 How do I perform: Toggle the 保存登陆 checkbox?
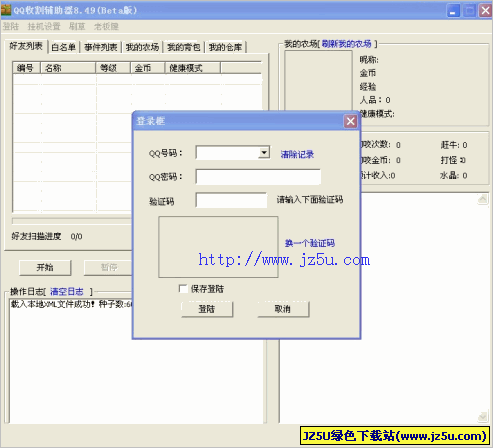tap(183, 289)
